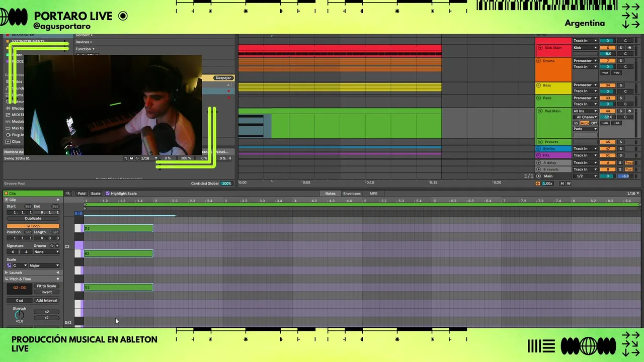Toggle the Fold button in piano roll
644x362 pixels.
pyautogui.click(x=82, y=194)
